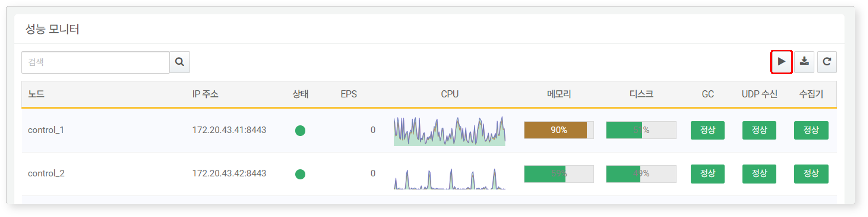868x217 pixels.
Task: Open control_2 CPU usage sparkline
Action: tap(449, 179)
